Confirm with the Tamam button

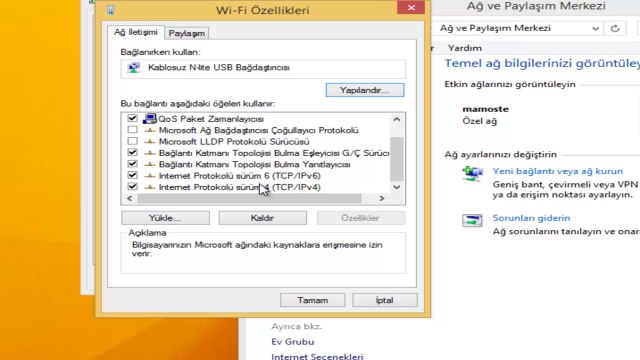click(313, 300)
